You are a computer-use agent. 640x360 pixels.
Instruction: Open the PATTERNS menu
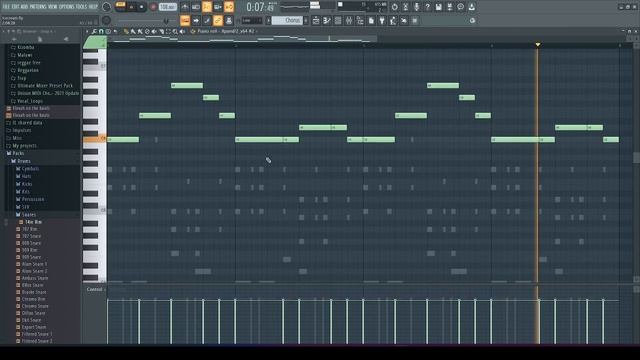pos(38,7)
